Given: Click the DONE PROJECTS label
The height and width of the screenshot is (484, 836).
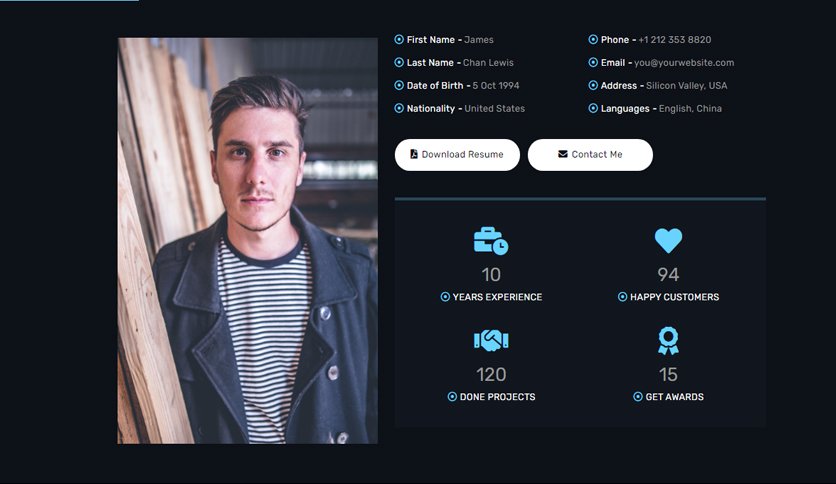Looking at the screenshot, I should (497, 397).
